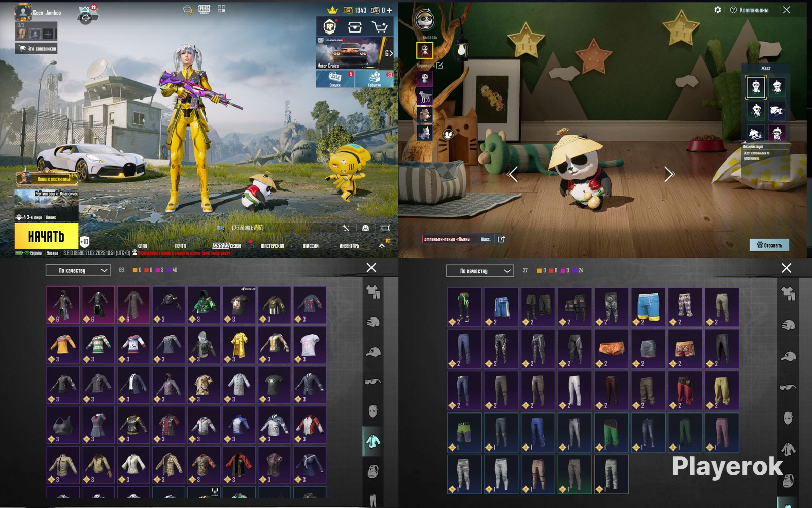812x508 pixels.
Task: Click the cloud download icon near profile
Action: tap(86, 17)
